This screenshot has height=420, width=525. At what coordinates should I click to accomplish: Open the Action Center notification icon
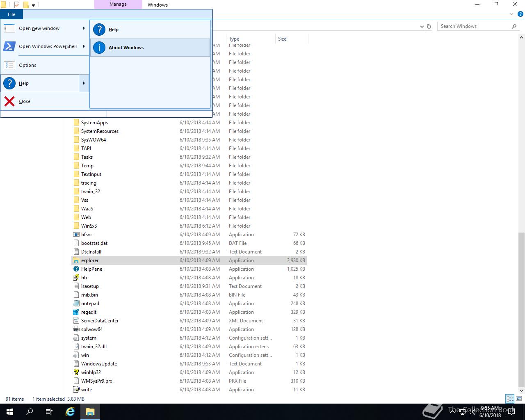click(x=511, y=412)
